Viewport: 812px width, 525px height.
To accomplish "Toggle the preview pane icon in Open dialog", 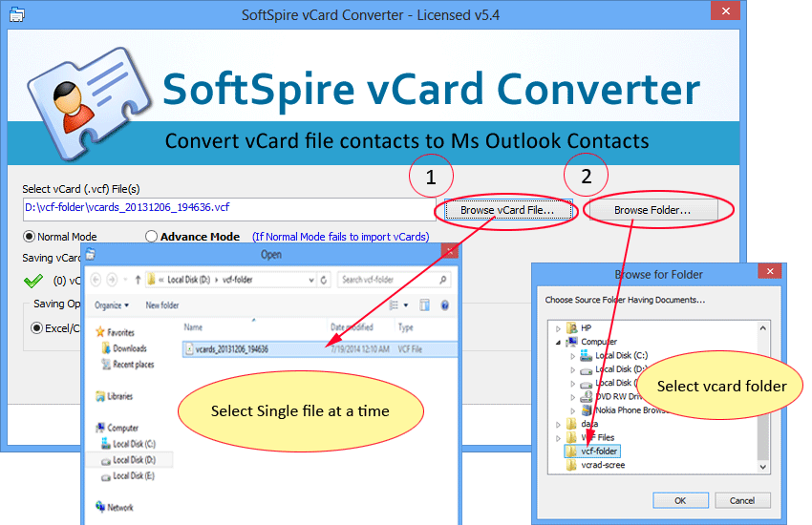I will click(x=425, y=305).
